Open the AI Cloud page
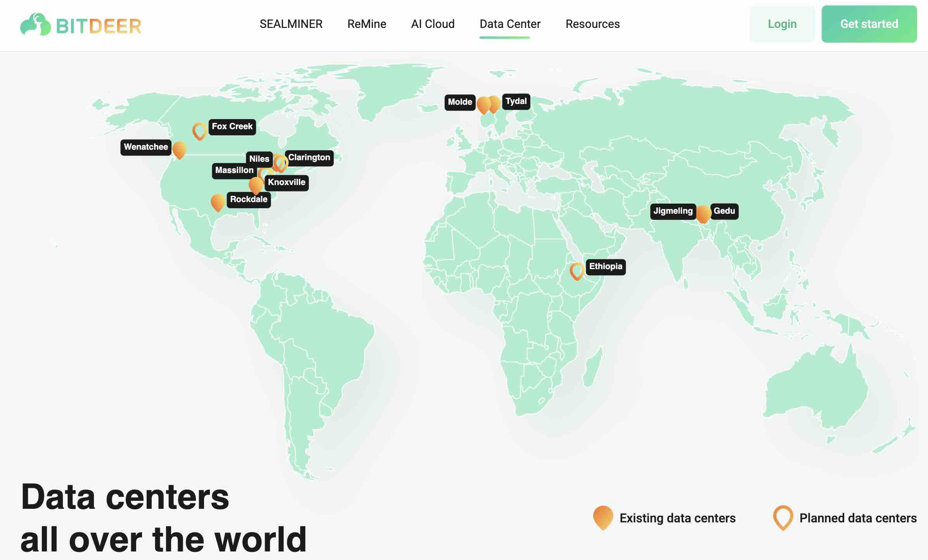The image size is (928, 560). 433,24
